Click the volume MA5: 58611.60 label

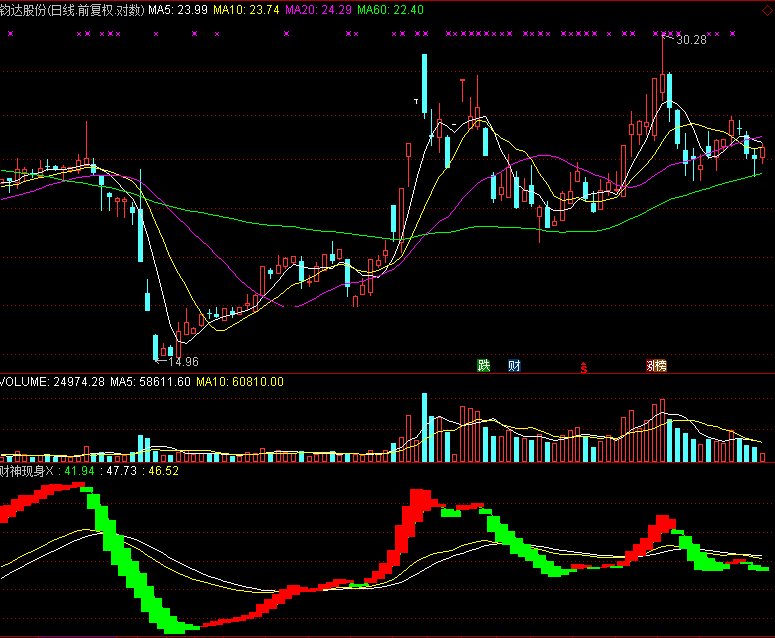150,382
